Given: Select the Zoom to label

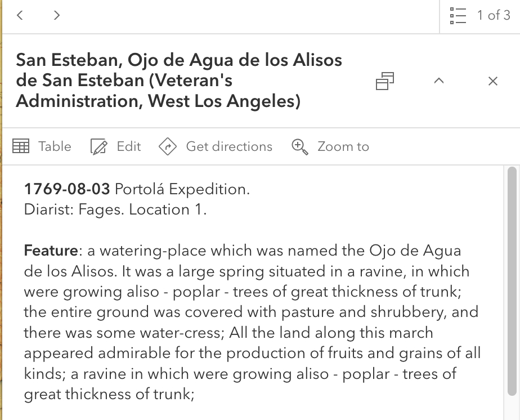Looking at the screenshot, I should click(x=343, y=147).
